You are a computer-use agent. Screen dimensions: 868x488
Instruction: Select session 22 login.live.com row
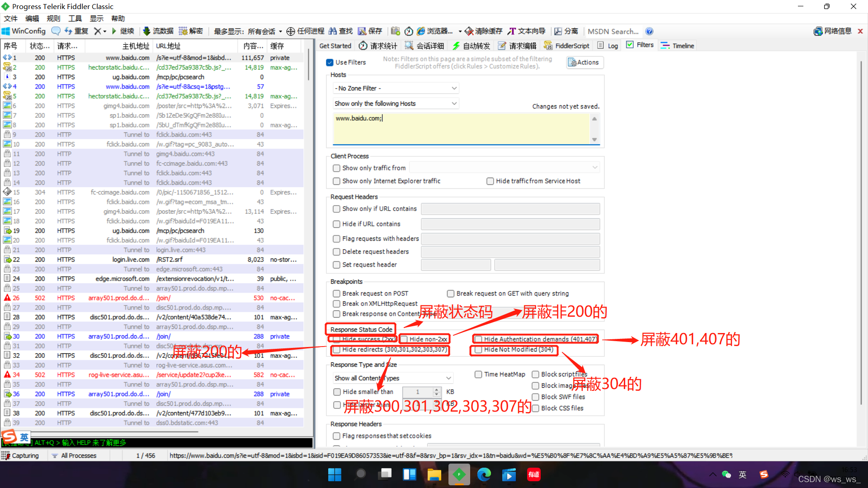(x=153, y=259)
